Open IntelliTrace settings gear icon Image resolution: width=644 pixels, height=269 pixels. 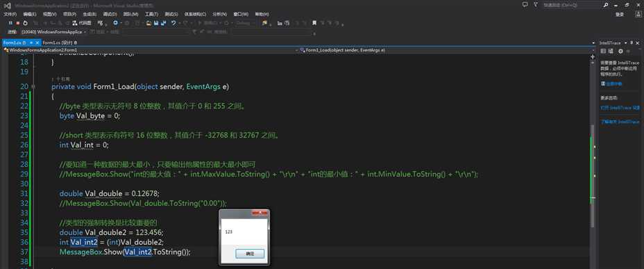pyautogui.click(x=620, y=51)
